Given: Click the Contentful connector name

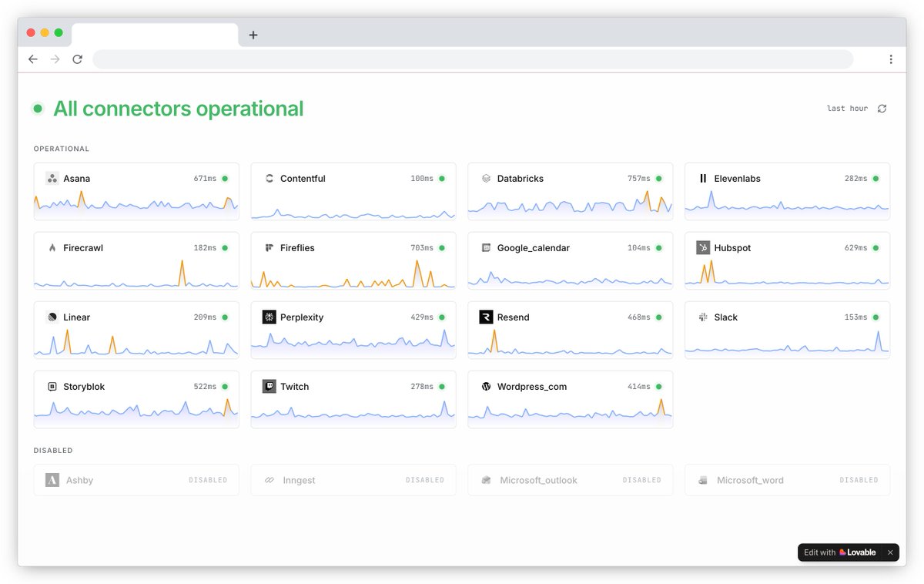Looking at the screenshot, I should (x=303, y=179).
